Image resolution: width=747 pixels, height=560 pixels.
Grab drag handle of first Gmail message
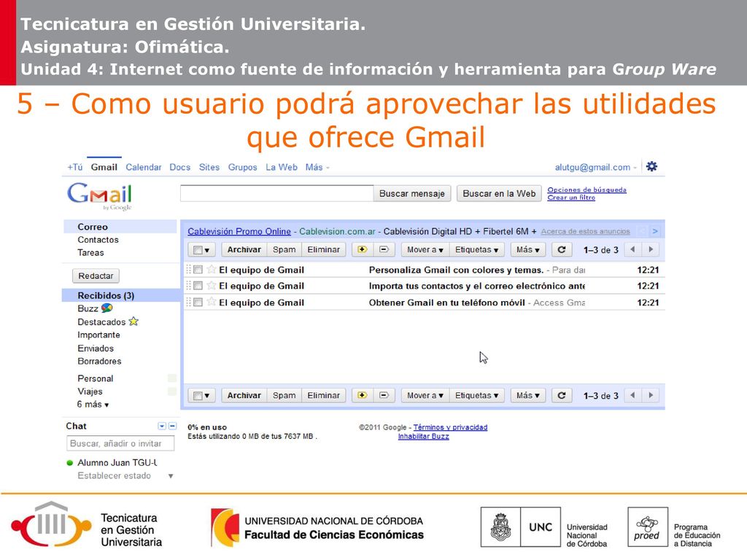[189, 270]
